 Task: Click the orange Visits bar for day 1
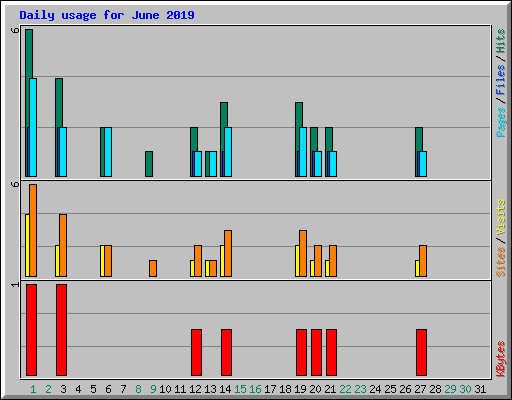point(33,230)
